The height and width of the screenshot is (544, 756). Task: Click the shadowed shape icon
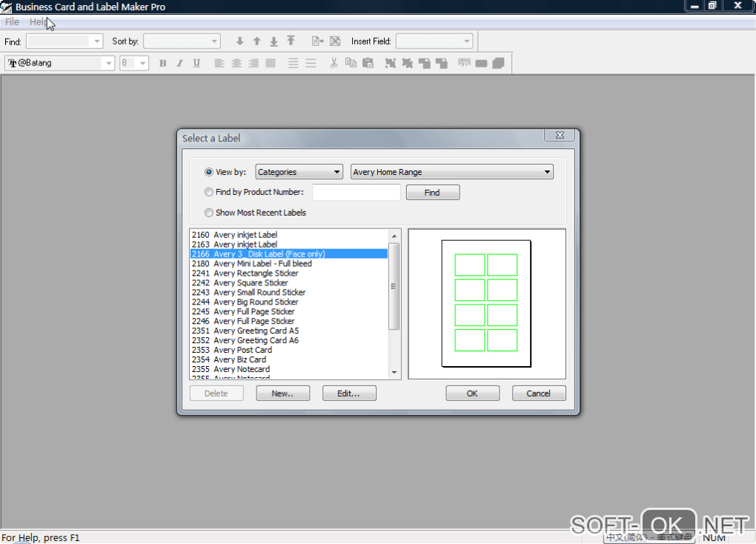coord(499,63)
